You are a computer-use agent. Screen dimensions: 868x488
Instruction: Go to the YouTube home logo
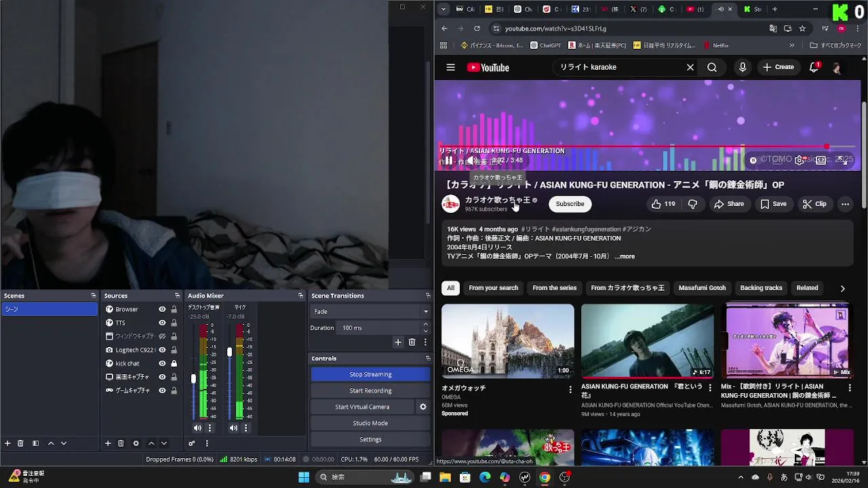point(488,67)
